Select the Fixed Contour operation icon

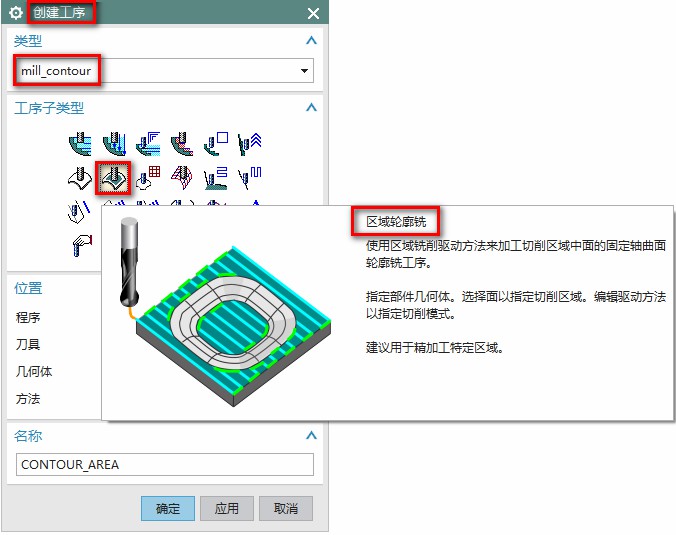coord(80,178)
